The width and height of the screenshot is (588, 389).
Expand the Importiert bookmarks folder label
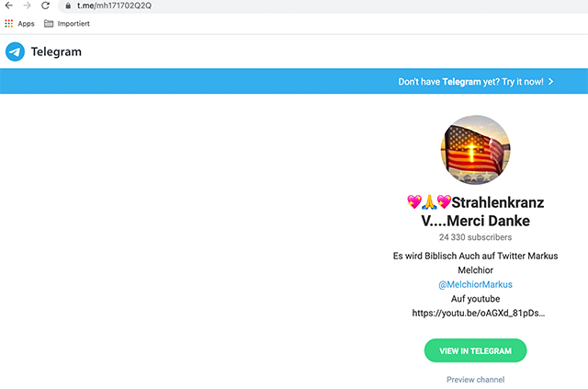tap(73, 24)
